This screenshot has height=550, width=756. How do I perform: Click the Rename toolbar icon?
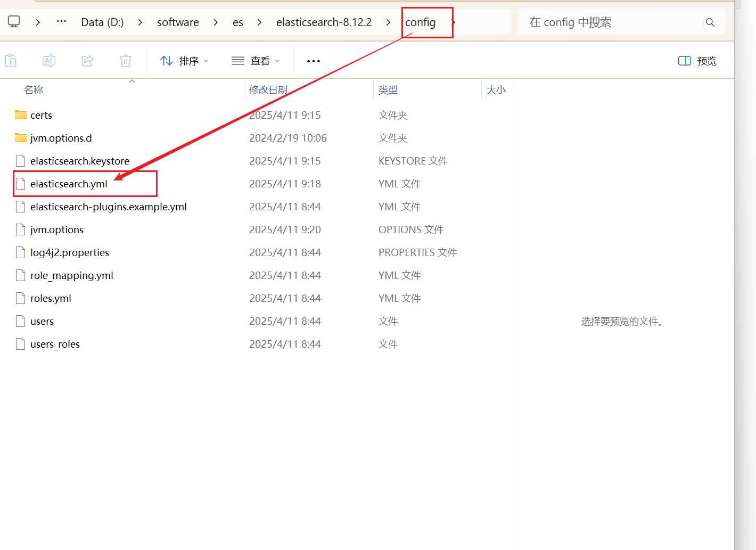click(49, 61)
